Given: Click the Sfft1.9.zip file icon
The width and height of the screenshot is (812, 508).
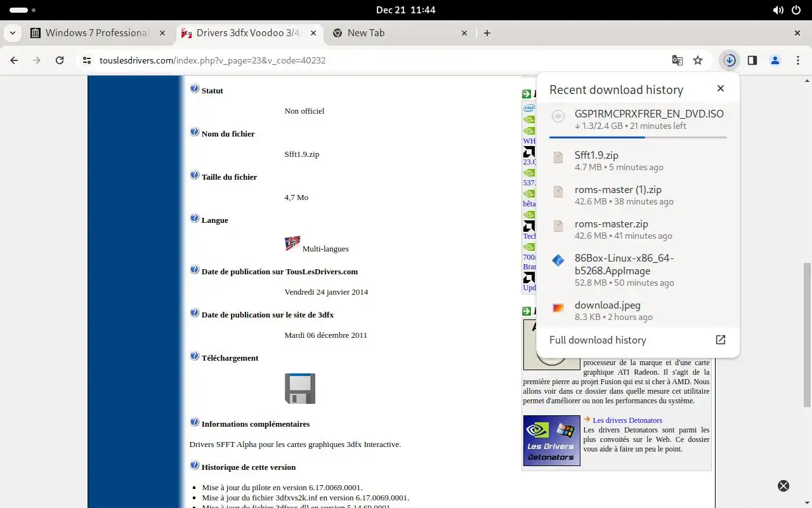Looking at the screenshot, I should (558, 157).
